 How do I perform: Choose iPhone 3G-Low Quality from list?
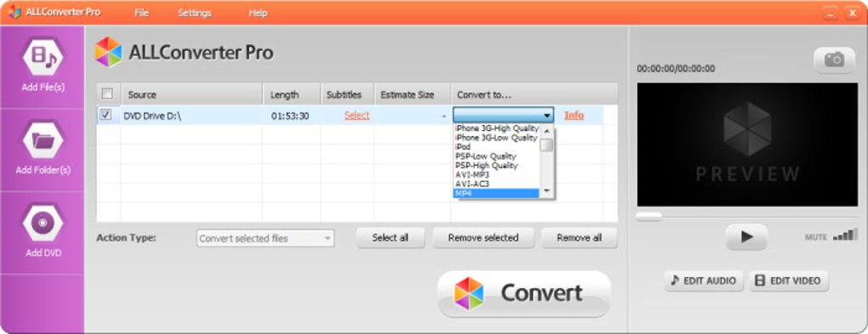pyautogui.click(x=496, y=138)
